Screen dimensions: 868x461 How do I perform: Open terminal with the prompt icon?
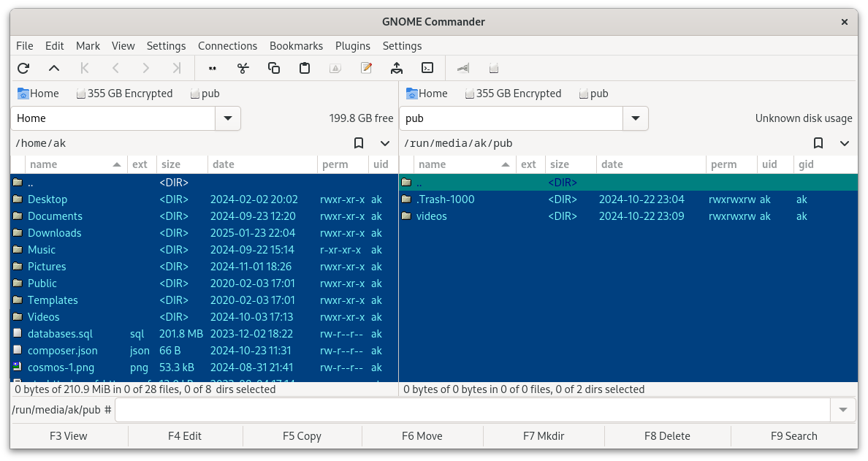pos(427,68)
